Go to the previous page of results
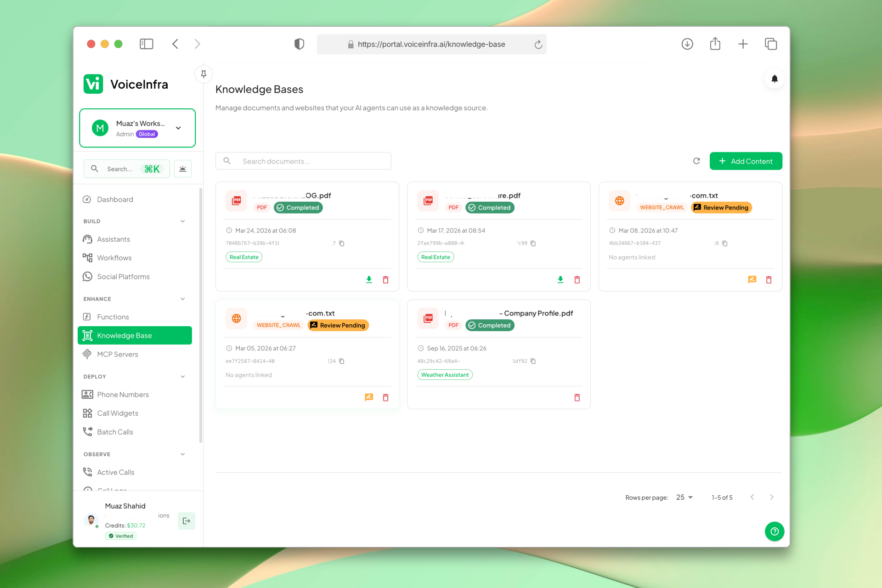Image resolution: width=882 pixels, height=588 pixels. point(752,498)
